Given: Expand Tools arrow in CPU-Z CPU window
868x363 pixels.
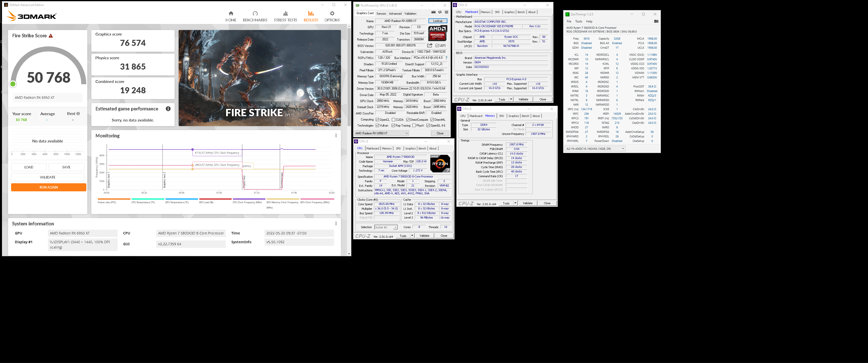Looking at the screenshot, I should (412, 236).
